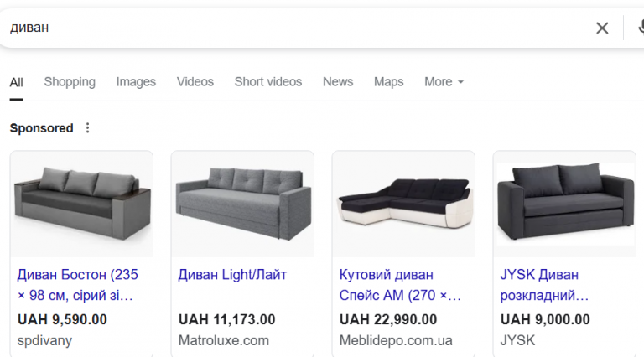Switch to the Images tab
This screenshot has width=644, height=357.
click(x=136, y=81)
